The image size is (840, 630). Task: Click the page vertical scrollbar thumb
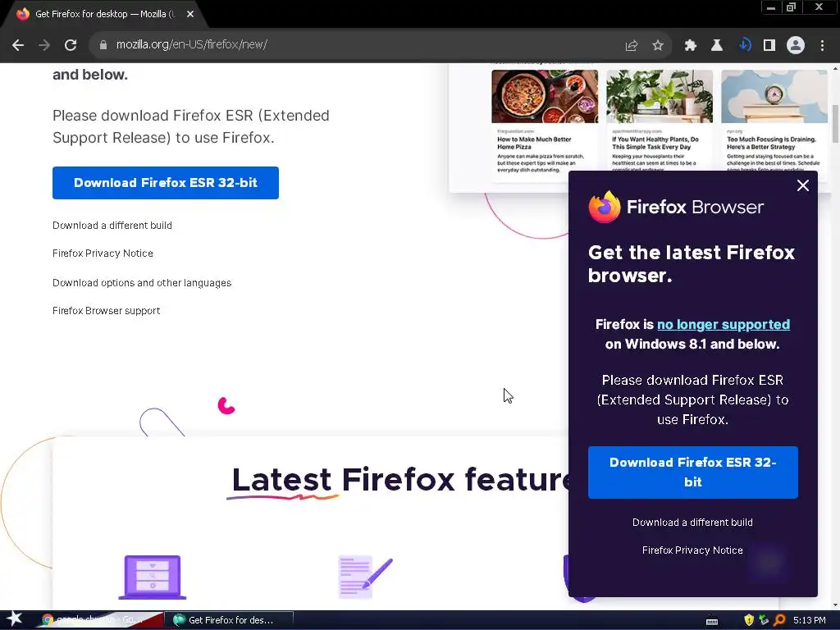(x=835, y=125)
